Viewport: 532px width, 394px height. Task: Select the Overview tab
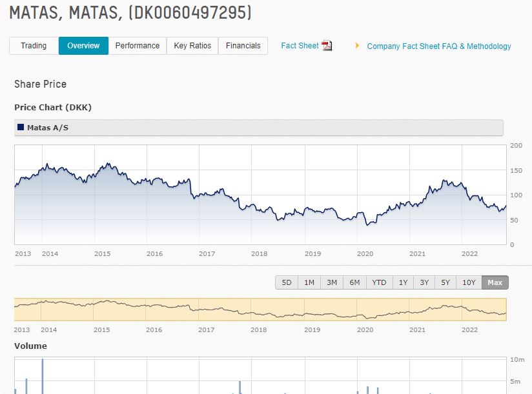pos(83,46)
